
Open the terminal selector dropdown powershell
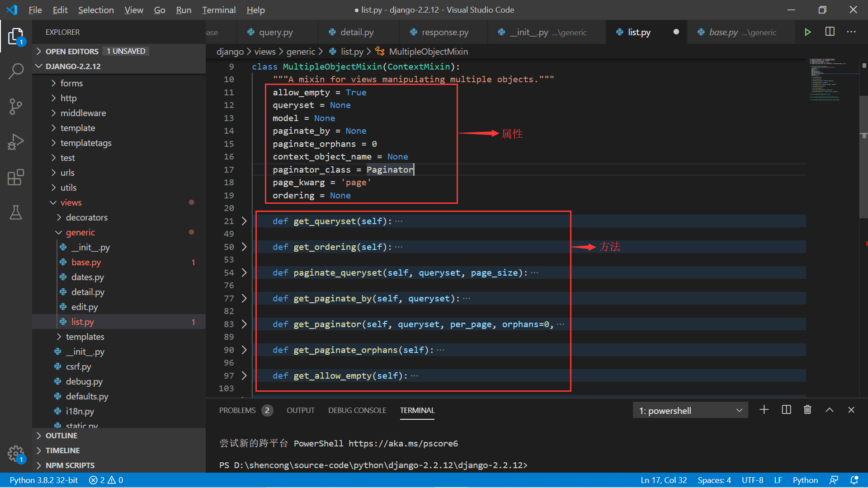click(x=690, y=410)
